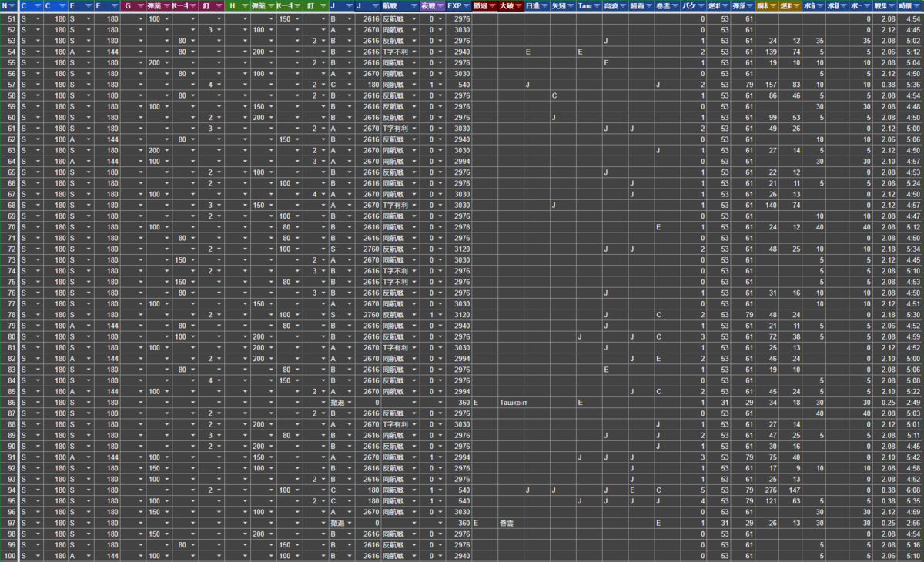Open row 84 dropdown showing 4
The height and width of the screenshot is (562, 924).
tap(219, 380)
